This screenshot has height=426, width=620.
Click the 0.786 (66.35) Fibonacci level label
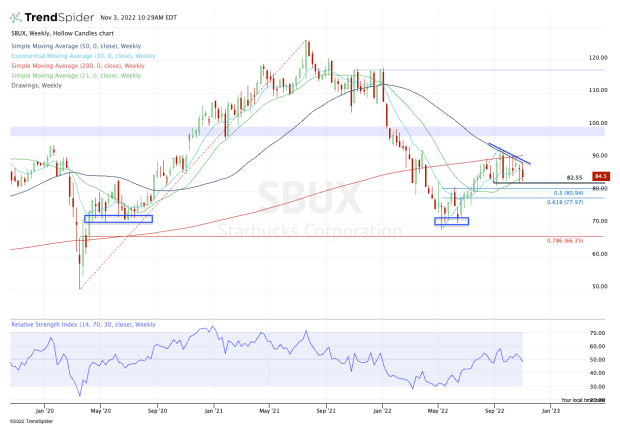coord(565,240)
